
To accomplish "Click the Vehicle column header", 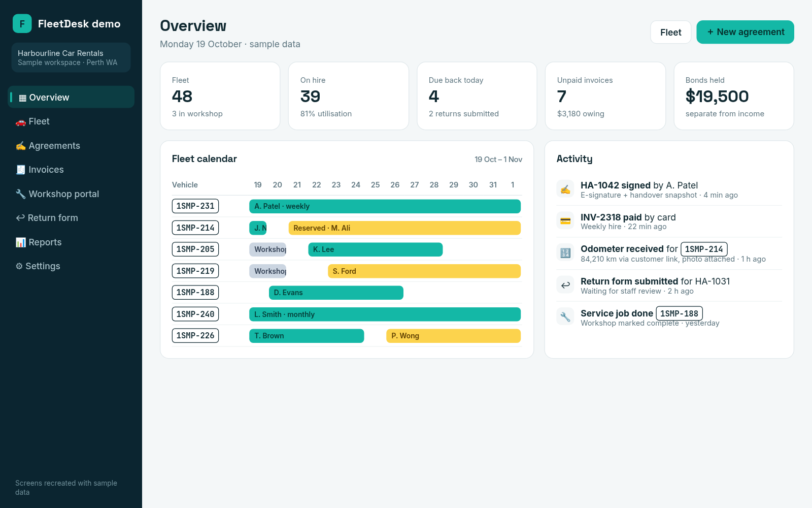I will (185, 185).
